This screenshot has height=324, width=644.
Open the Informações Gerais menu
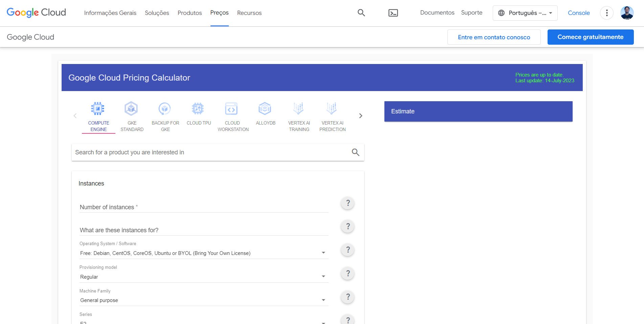pos(110,13)
